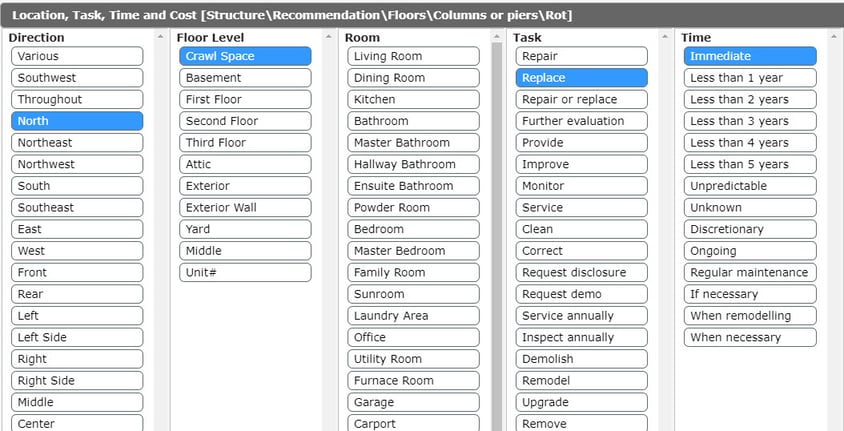
Task: Unselect the highlighted Immediate time option
Action: tap(749, 56)
